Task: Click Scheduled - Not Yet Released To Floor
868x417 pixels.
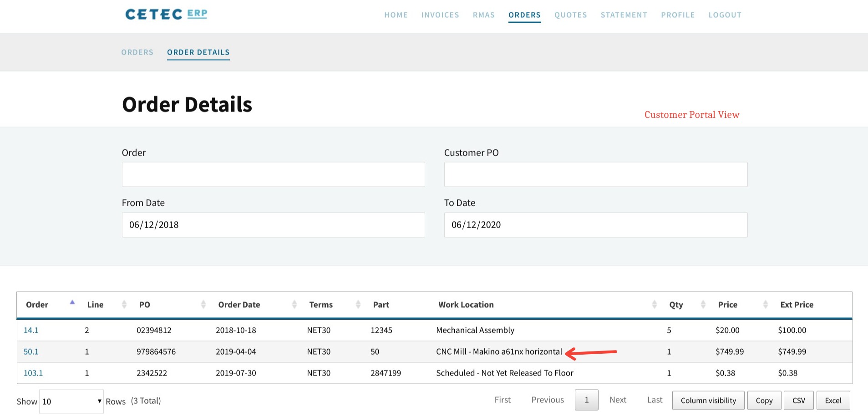Action: click(505, 373)
